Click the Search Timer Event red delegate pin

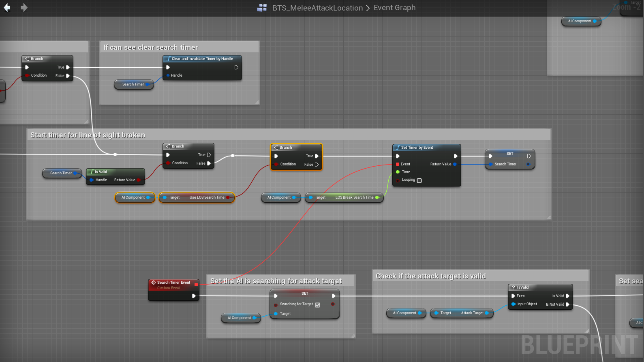196,284
